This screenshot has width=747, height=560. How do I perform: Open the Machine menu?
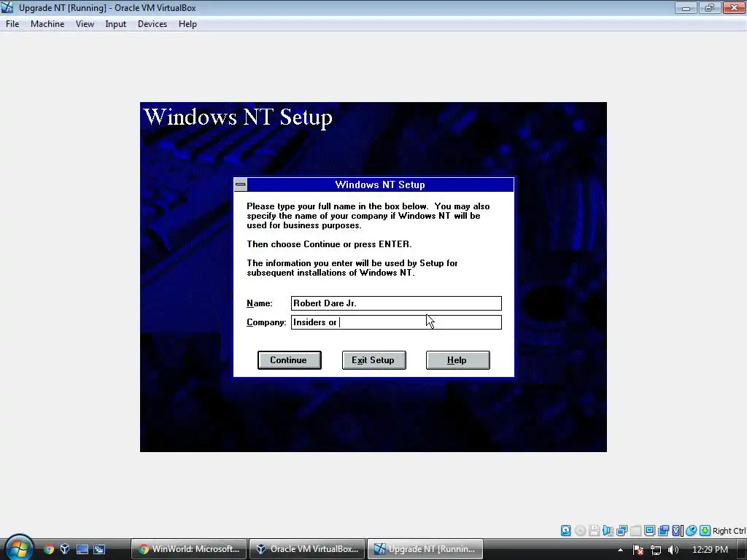(47, 24)
